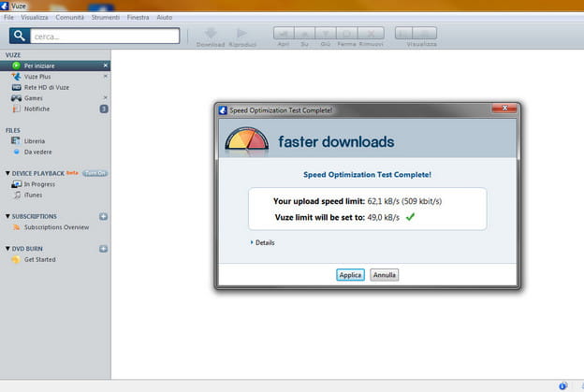Viewport: 584px width, 392px height.
Task: Collapse the DEVICE PLAYBACK section
Action: tap(7, 173)
